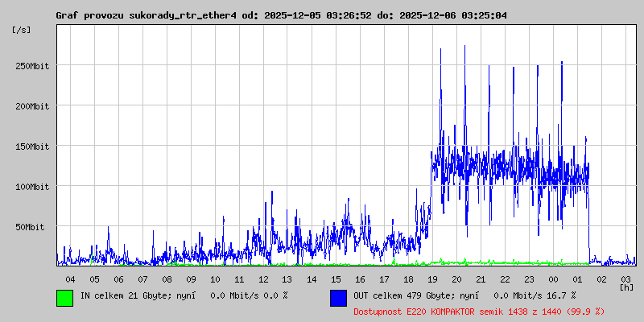
Task: Click the '[/s]' unit label
Action: pos(22,30)
